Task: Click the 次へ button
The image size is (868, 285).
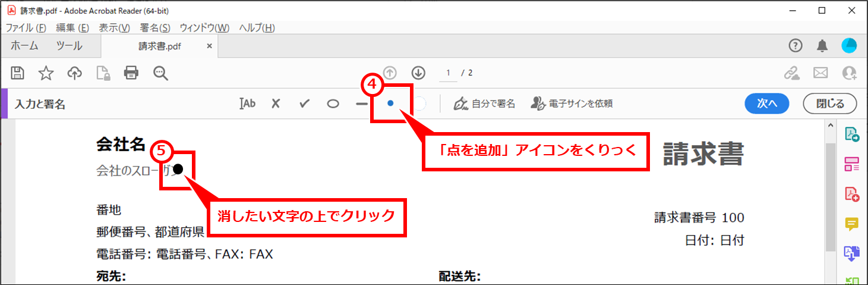Action: [x=767, y=104]
